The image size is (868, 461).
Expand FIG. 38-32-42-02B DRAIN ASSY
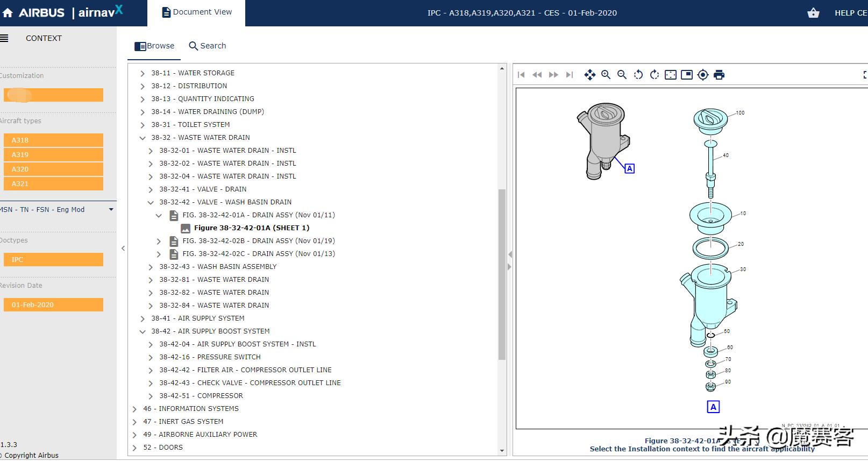[159, 241]
